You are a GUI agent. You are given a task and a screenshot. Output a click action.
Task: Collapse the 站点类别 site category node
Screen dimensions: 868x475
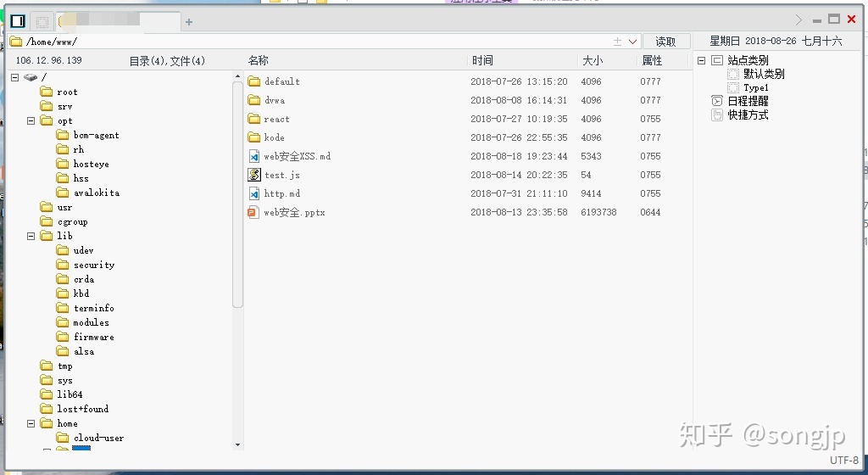pos(701,60)
